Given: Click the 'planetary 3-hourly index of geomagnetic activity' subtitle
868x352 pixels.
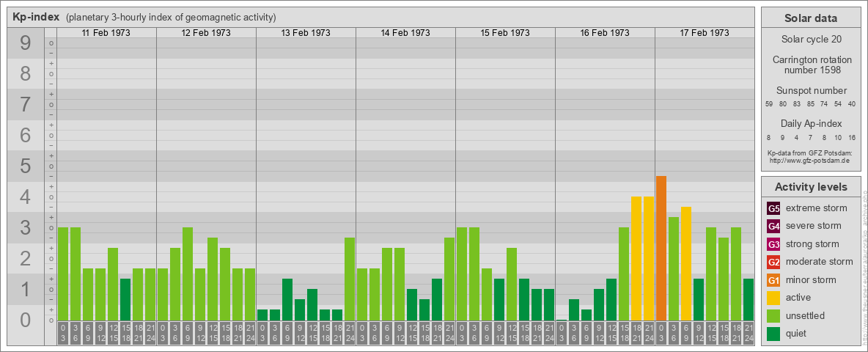Looking at the screenshot, I should [171, 17].
